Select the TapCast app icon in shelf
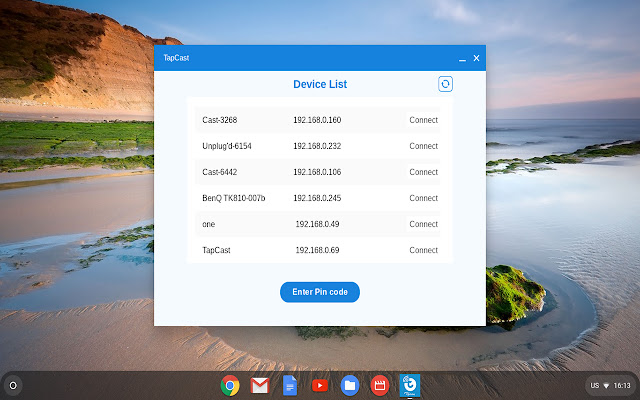 409,385
